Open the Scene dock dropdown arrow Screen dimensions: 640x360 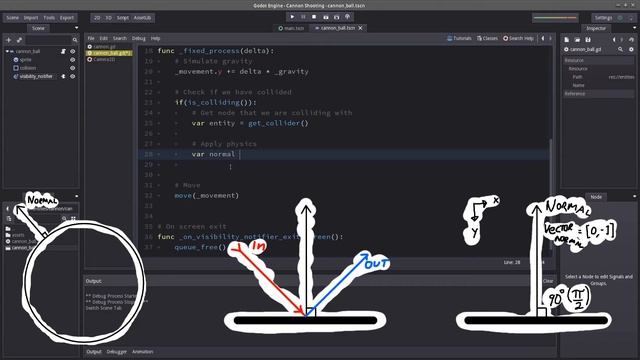pos(76,28)
